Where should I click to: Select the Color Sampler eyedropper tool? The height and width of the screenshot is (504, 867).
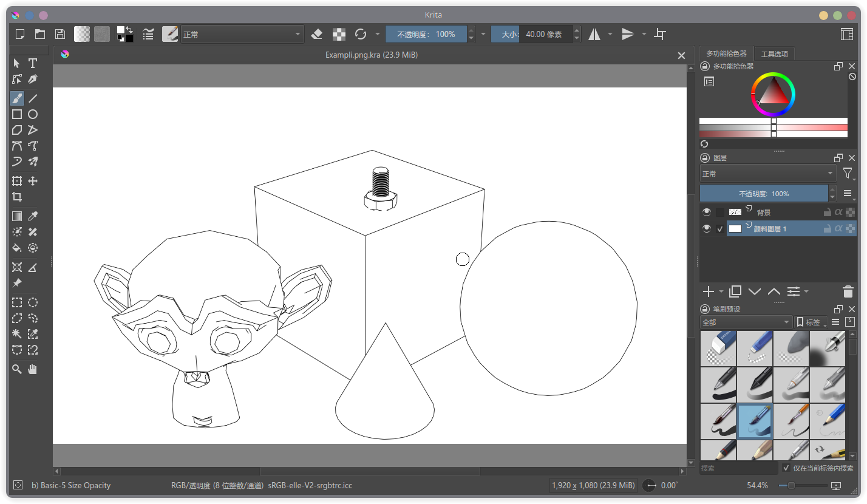33,216
